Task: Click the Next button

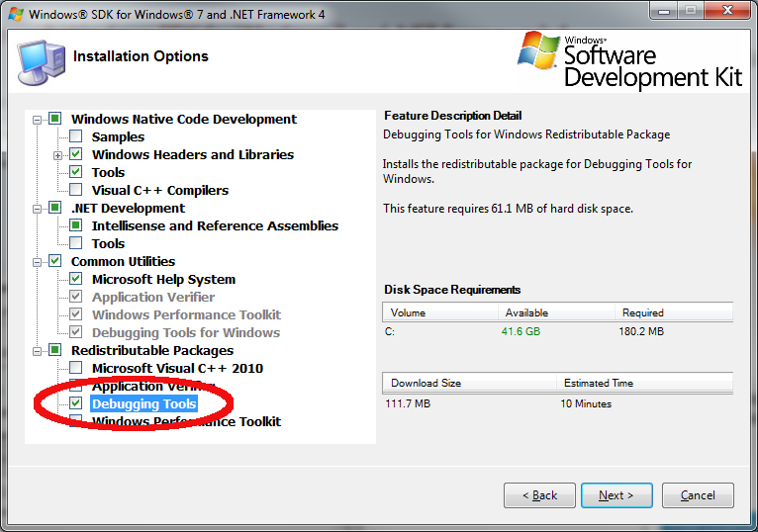Action: pos(616,495)
